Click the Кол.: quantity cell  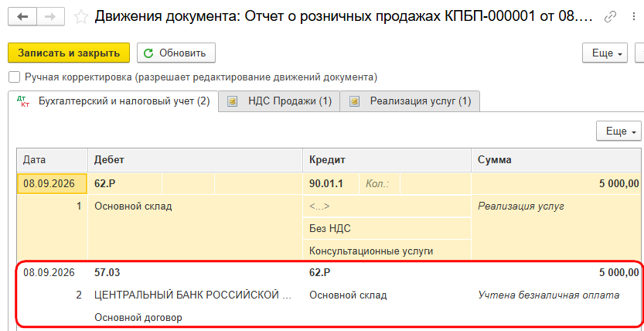tap(379, 183)
